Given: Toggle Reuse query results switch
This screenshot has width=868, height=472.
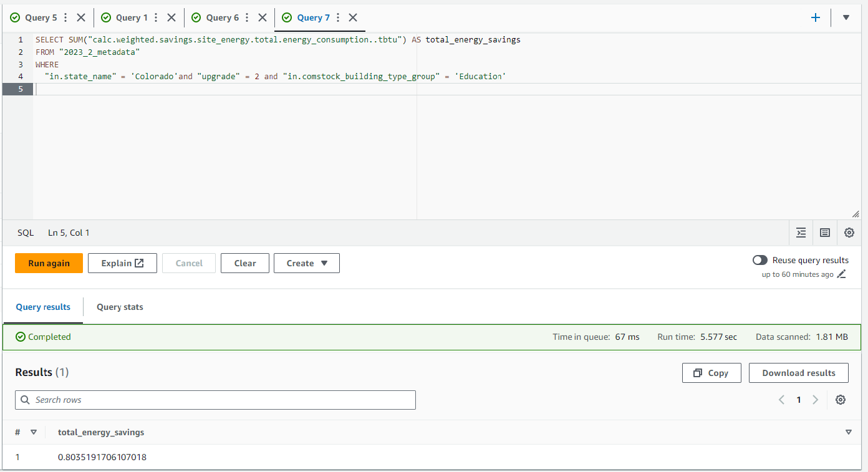Looking at the screenshot, I should [760, 260].
